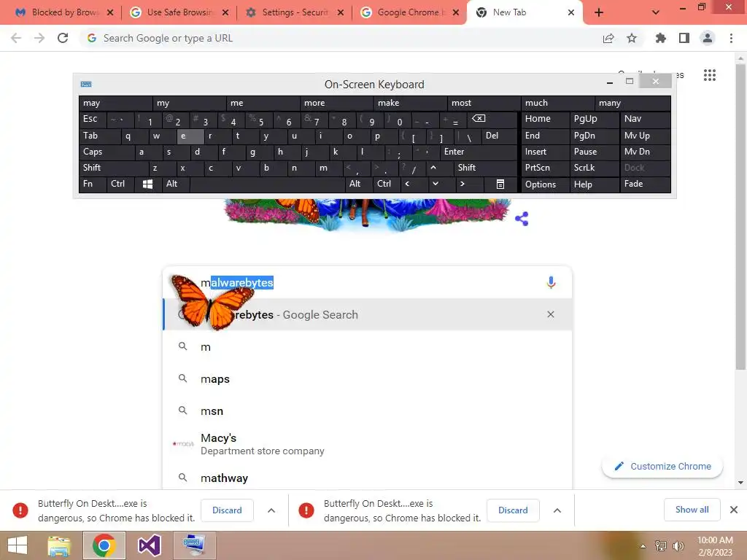Viewport: 747px width, 560px height.
Task: Open the share this page icon
Action: 608,38
